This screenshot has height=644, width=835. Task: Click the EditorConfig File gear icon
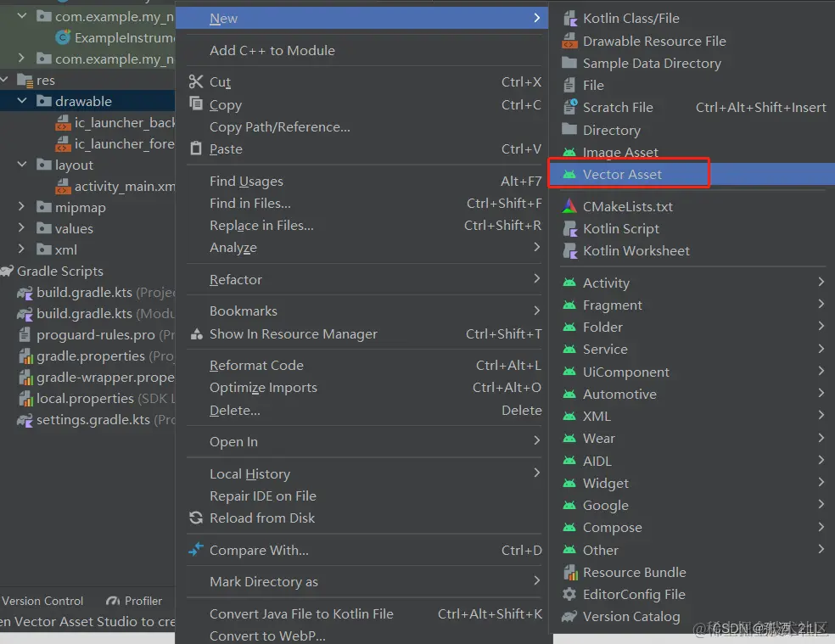point(569,594)
